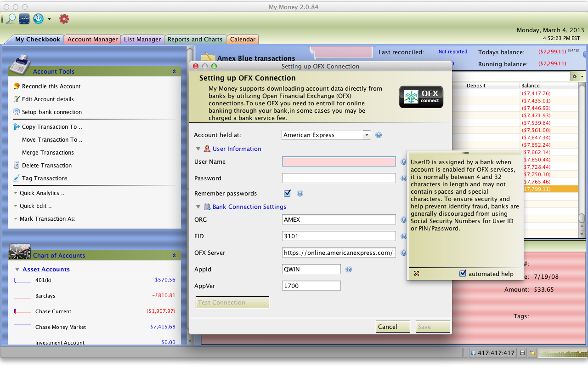This screenshot has width=588, height=368.
Task: Collapse the Chart of Accounts panel chevron
Action: [174, 255]
